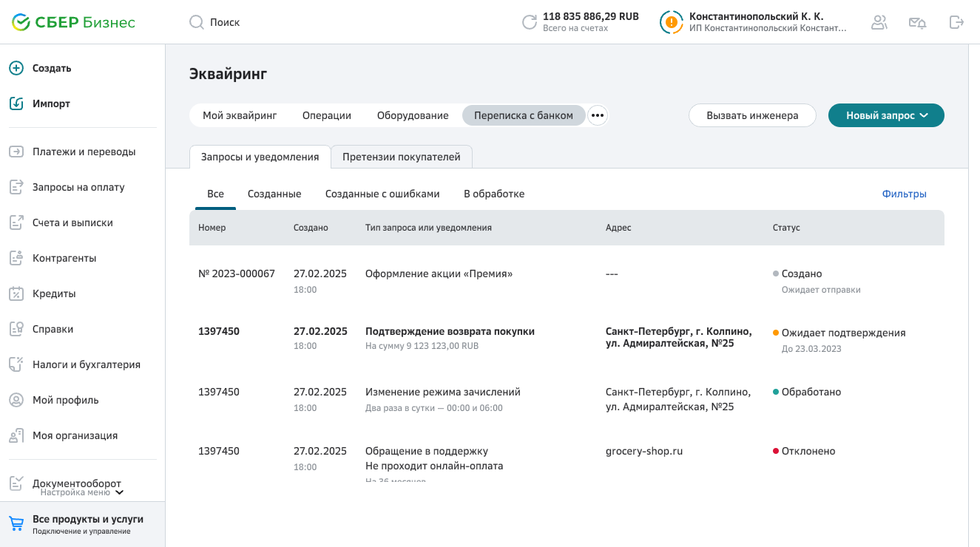Image resolution: width=980 pixels, height=547 pixels.
Task: Open Все продукты и услуги cart icon
Action: [x=16, y=524]
